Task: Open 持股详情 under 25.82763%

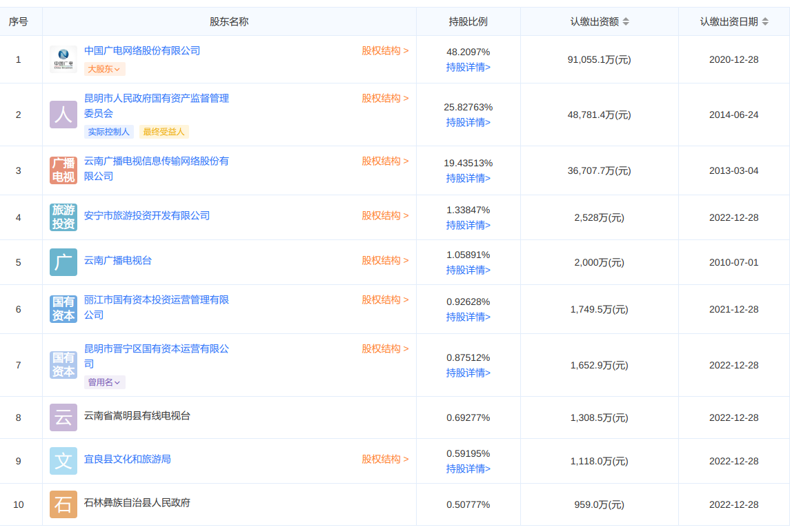Action: pos(468,122)
